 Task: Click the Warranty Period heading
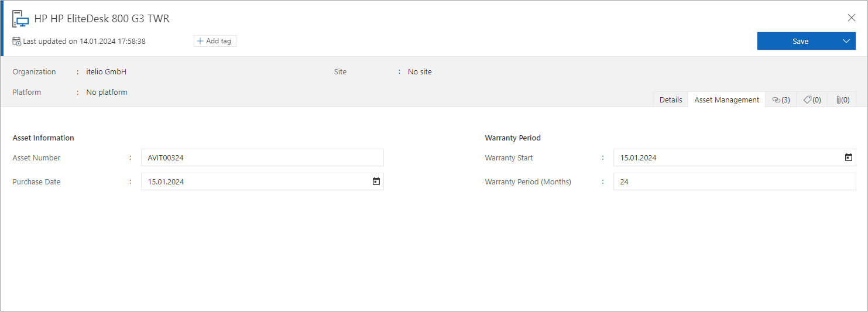pos(513,138)
